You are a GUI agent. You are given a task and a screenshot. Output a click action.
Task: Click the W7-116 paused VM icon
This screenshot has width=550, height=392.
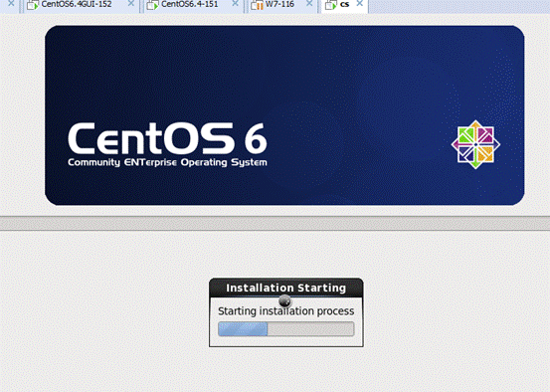coord(258,5)
